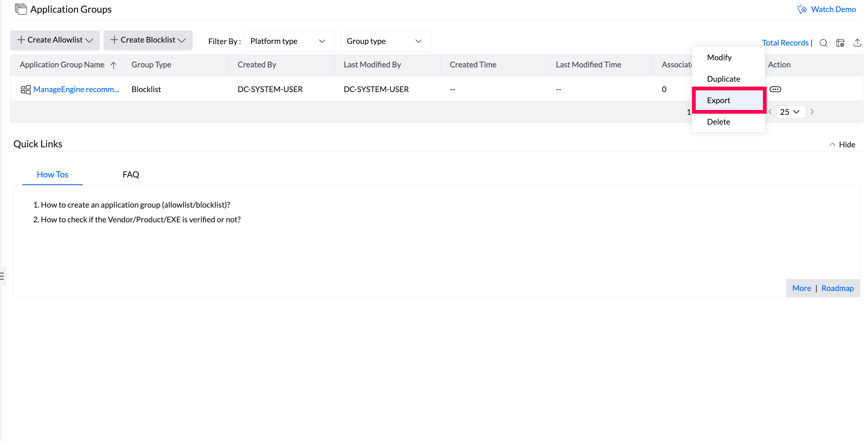
Task: Go to next page arrow
Action: tap(812, 112)
